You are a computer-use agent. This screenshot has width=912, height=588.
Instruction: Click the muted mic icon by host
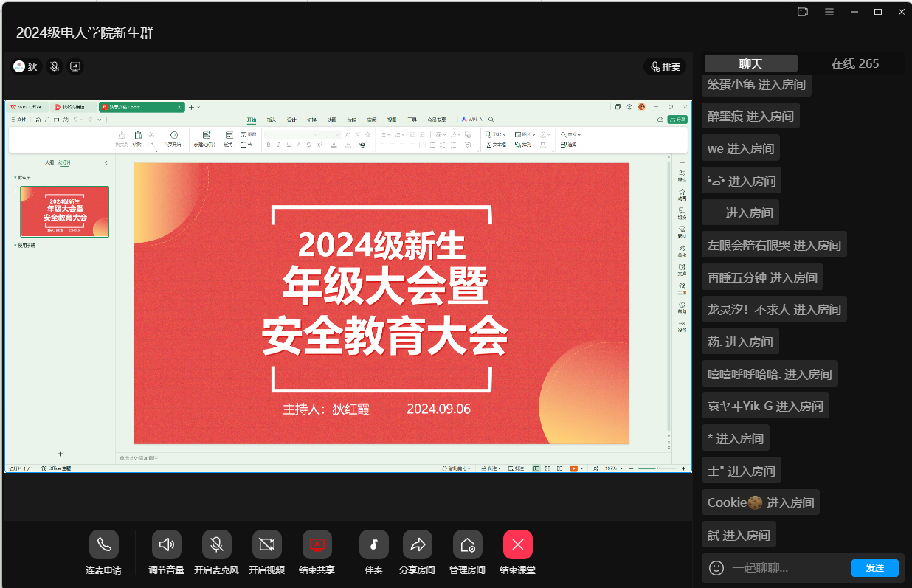pos(54,66)
